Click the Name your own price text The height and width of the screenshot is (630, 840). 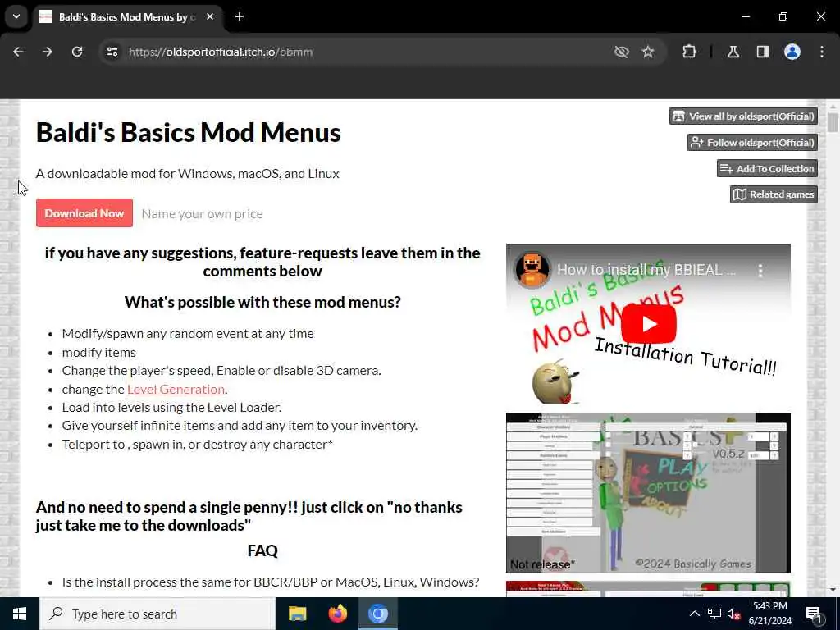[x=202, y=214]
